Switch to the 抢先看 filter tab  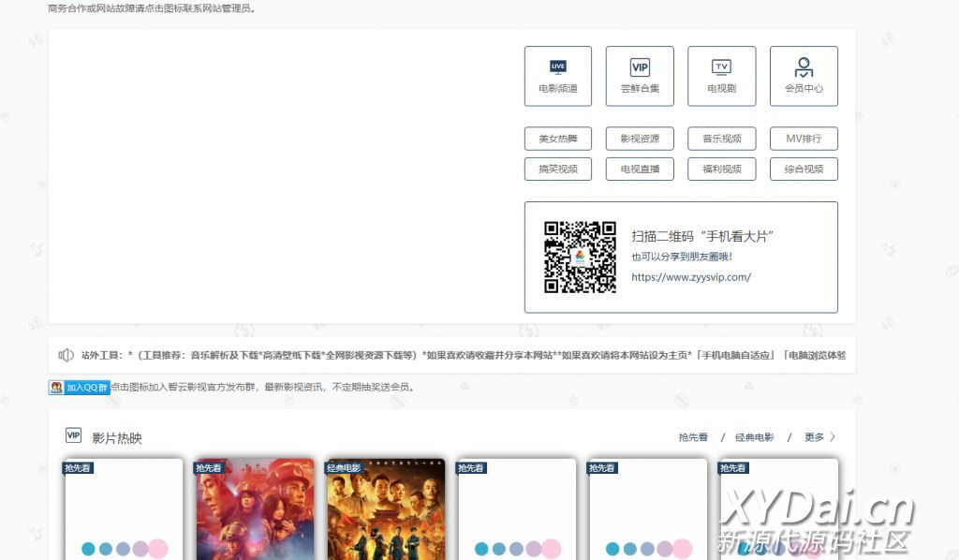(x=693, y=437)
